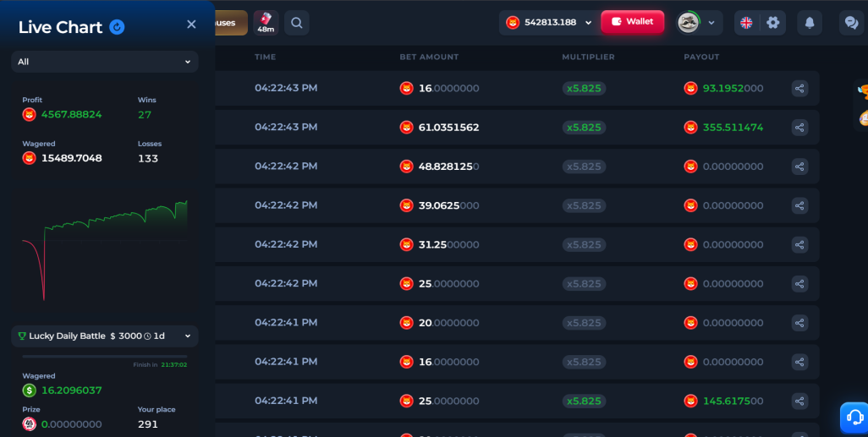The width and height of the screenshot is (868, 437).
Task: Open the settings gear icon
Action: click(x=772, y=23)
